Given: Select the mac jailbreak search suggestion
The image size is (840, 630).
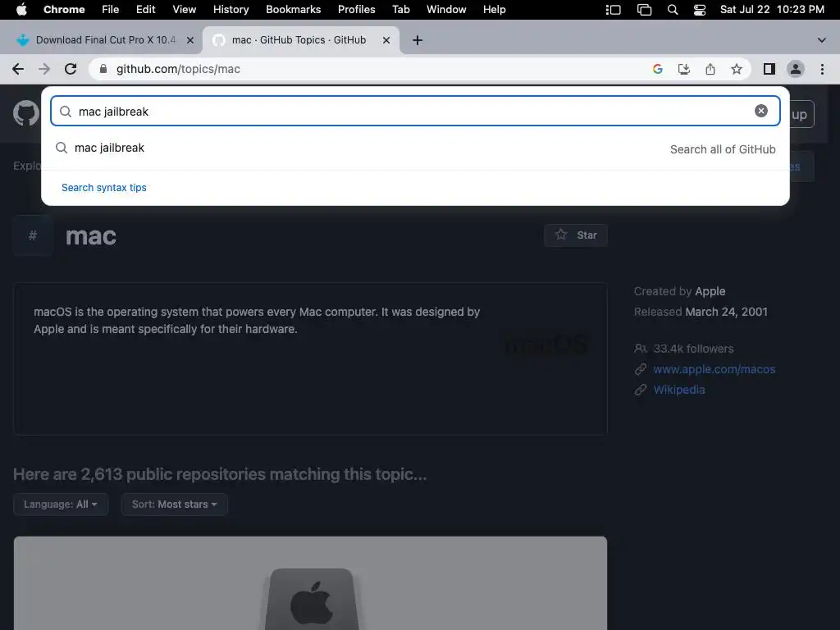Looking at the screenshot, I should point(415,148).
